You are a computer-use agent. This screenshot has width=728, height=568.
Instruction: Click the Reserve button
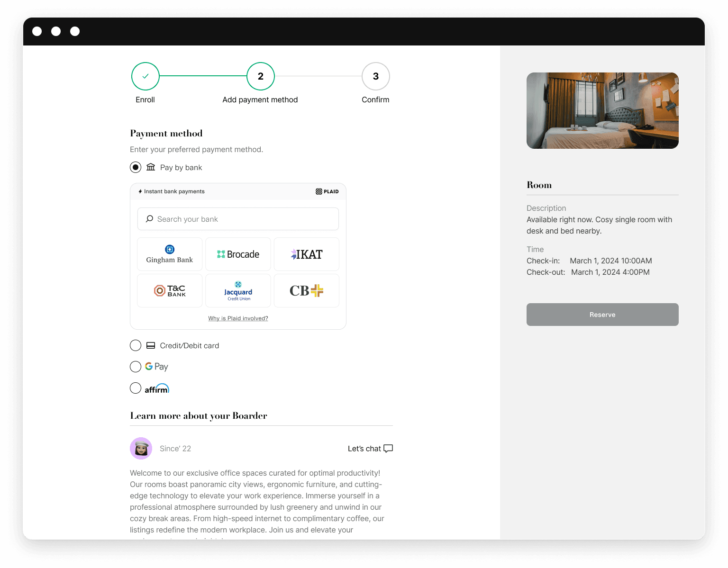pyautogui.click(x=602, y=315)
